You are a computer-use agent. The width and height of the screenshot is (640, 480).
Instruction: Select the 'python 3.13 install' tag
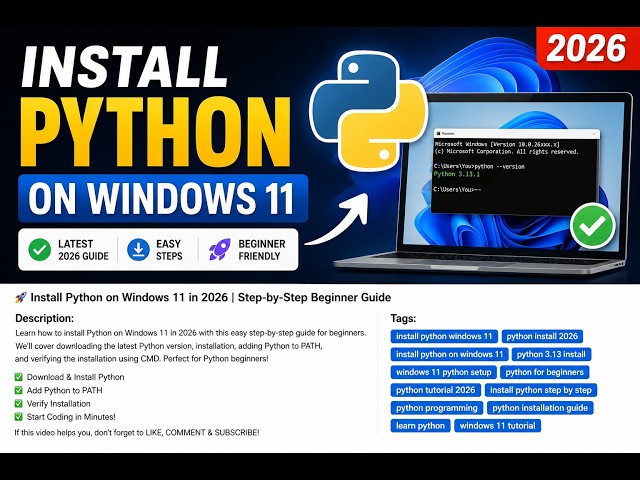(551, 354)
